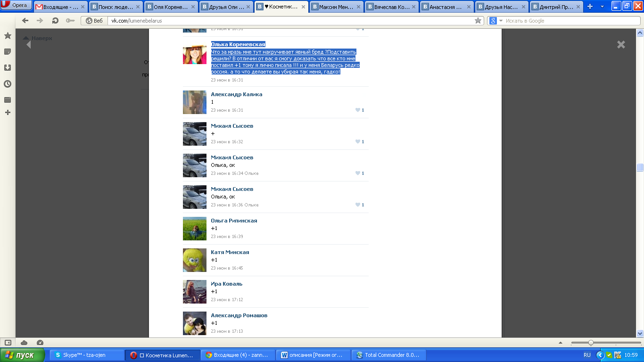Screen dimensions: 644x362
Task: Open Катя Минская profile link
Action: tap(230, 252)
